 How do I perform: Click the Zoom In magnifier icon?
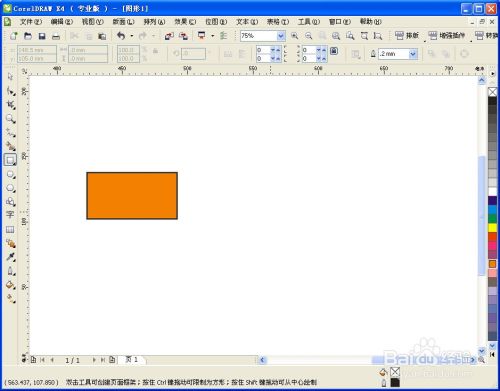(x=294, y=36)
